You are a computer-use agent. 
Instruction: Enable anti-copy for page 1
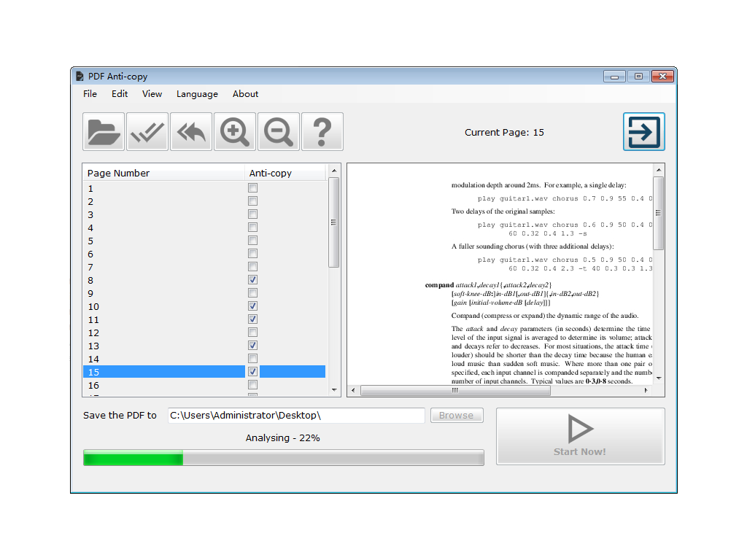click(x=253, y=188)
